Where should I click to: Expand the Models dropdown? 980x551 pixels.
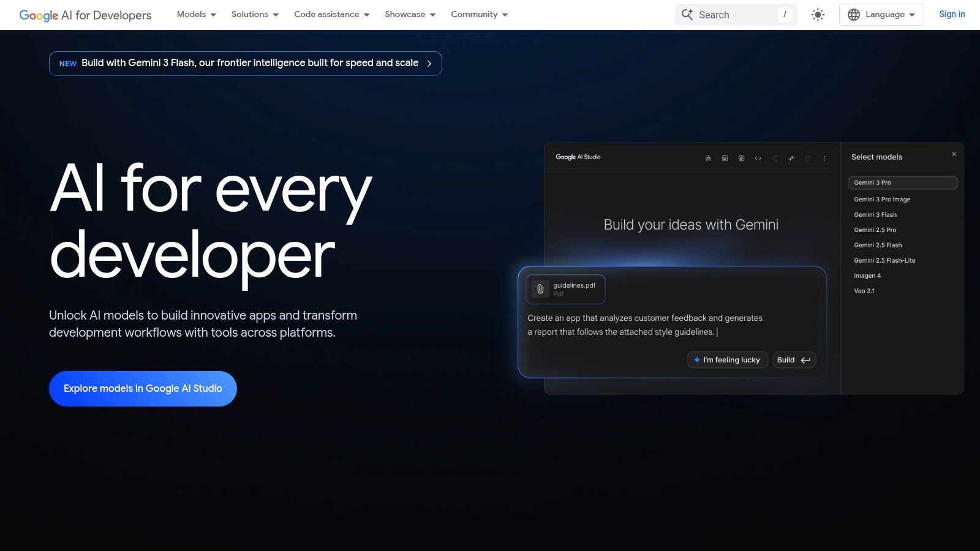click(x=195, y=14)
